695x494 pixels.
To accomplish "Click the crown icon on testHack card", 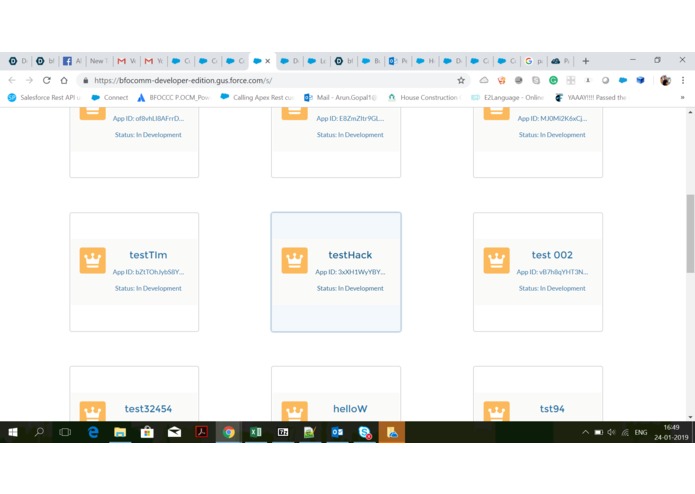I will coord(295,261).
